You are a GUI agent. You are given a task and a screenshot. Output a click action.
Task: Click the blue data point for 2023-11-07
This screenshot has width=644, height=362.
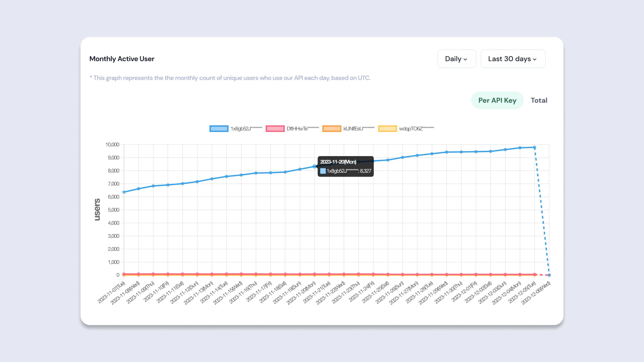(124, 192)
